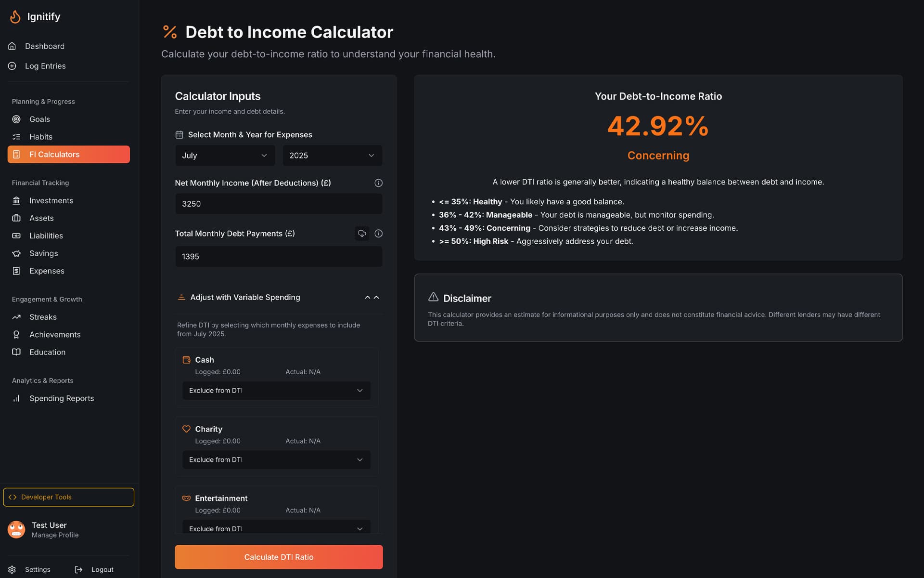The width and height of the screenshot is (924, 578).
Task: Click the Dashboard home icon
Action: [12, 46]
